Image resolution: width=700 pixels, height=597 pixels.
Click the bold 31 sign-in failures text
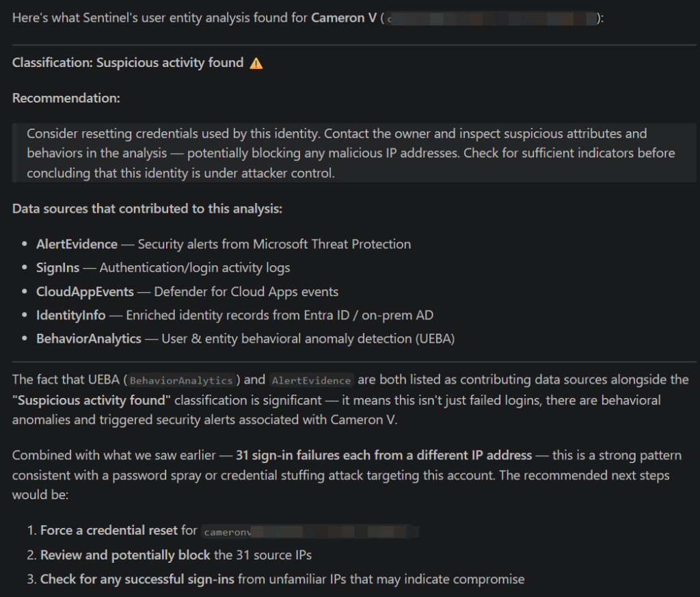tap(383, 455)
